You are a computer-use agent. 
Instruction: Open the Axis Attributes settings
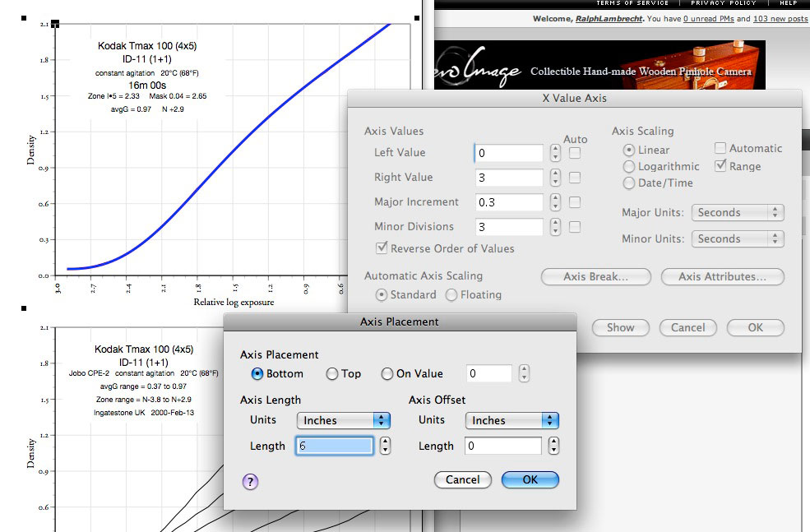point(723,276)
